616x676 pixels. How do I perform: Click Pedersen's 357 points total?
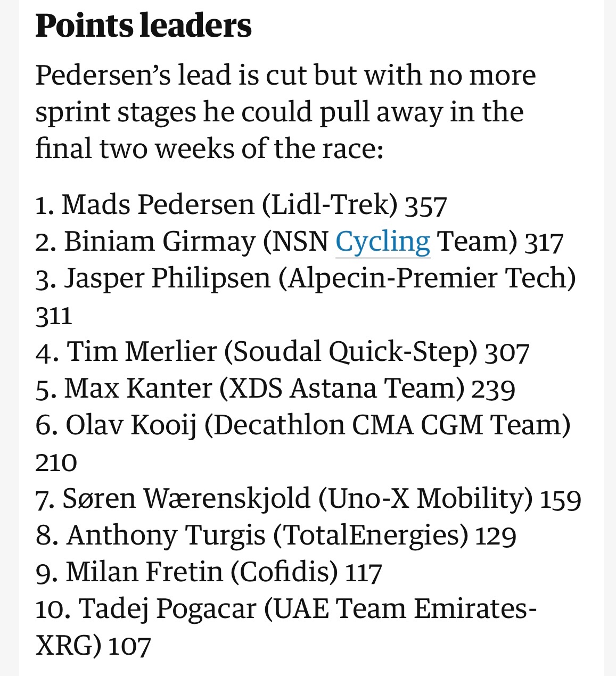coord(426,206)
